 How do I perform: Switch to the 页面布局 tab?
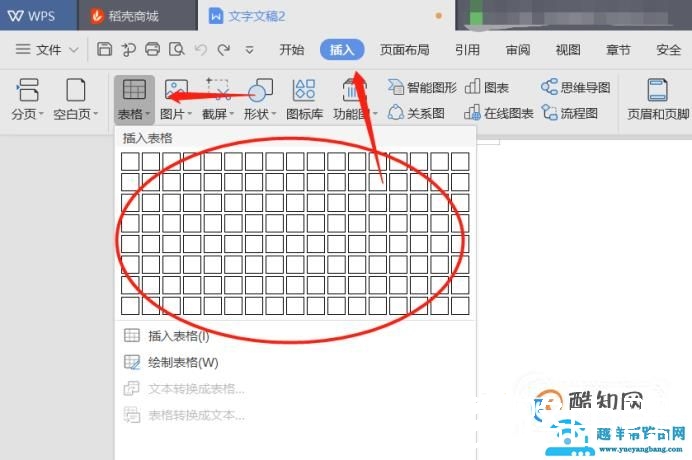[x=405, y=49]
